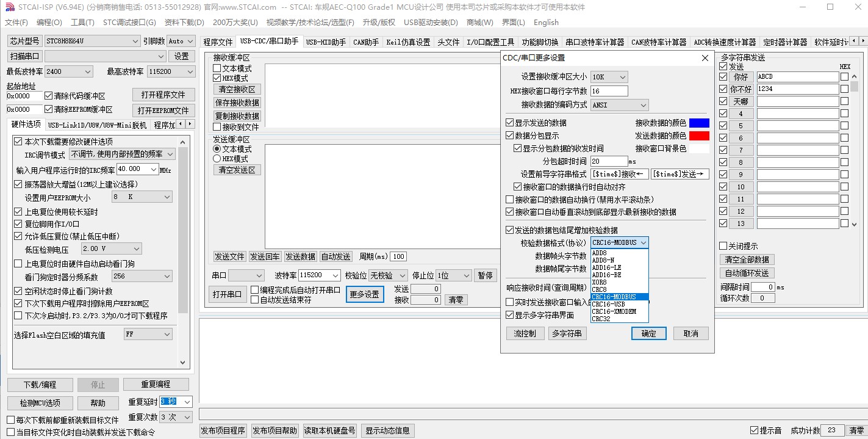Switch to 程序文件 tab
Screen dimensions: 868x439
coord(218,42)
